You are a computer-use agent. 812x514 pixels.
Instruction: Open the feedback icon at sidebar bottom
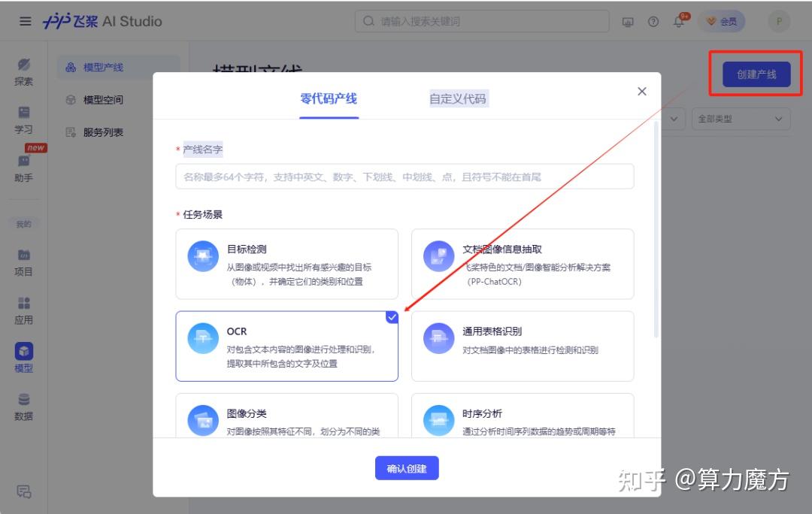click(x=23, y=491)
